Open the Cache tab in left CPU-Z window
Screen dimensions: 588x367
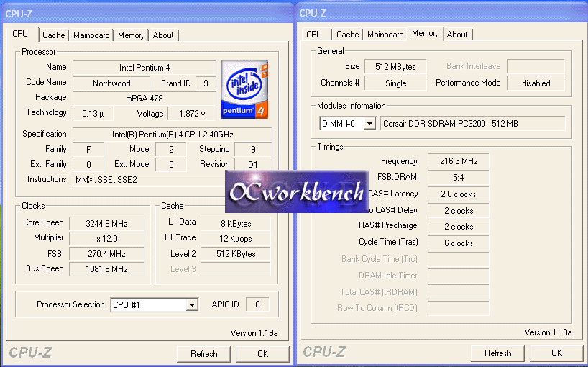54,35
